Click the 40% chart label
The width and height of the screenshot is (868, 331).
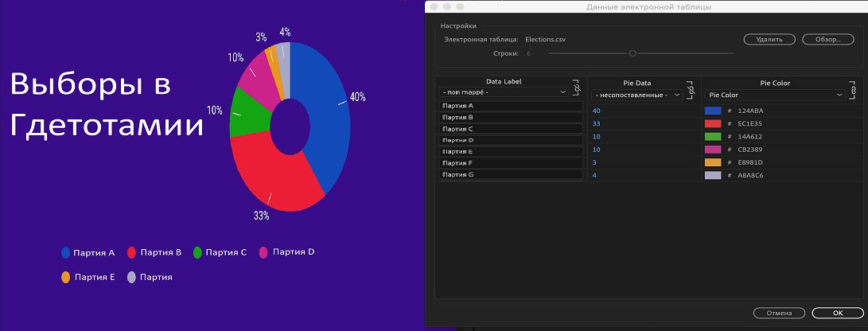[357, 97]
